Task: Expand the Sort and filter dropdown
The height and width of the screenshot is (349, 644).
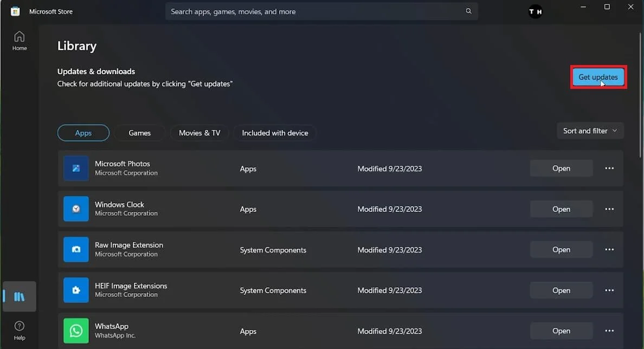Action: [x=590, y=131]
